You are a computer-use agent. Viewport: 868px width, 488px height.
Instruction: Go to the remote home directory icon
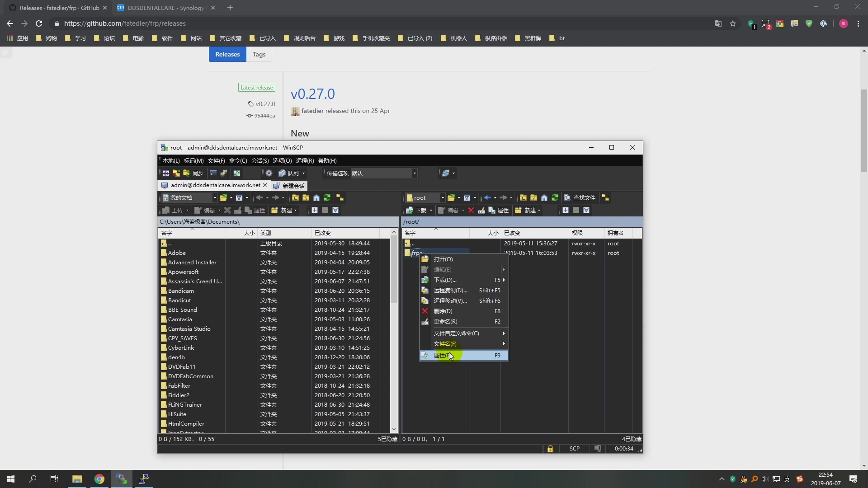pos(544,197)
